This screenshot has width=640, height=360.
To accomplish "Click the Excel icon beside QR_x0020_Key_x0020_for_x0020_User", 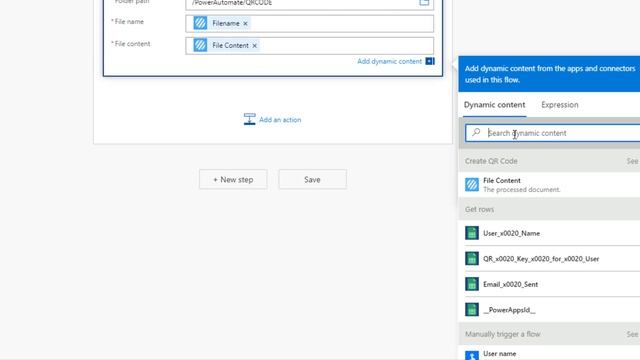I will pos(472,258).
